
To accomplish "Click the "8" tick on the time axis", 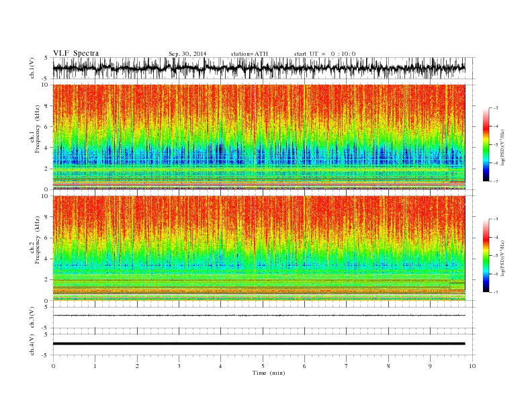I will pyautogui.click(x=388, y=366).
